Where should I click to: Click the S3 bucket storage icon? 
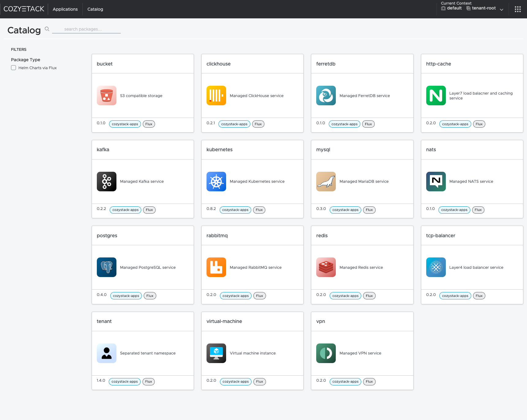pyautogui.click(x=106, y=96)
